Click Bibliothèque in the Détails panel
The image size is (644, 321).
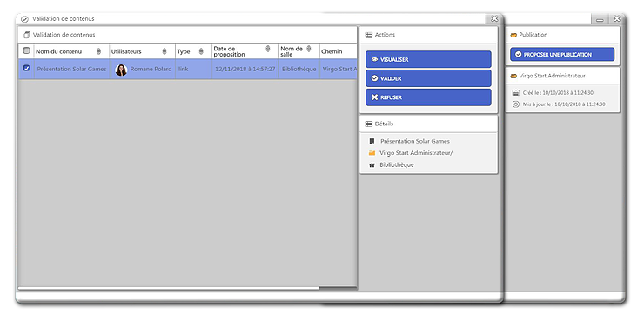click(x=397, y=165)
